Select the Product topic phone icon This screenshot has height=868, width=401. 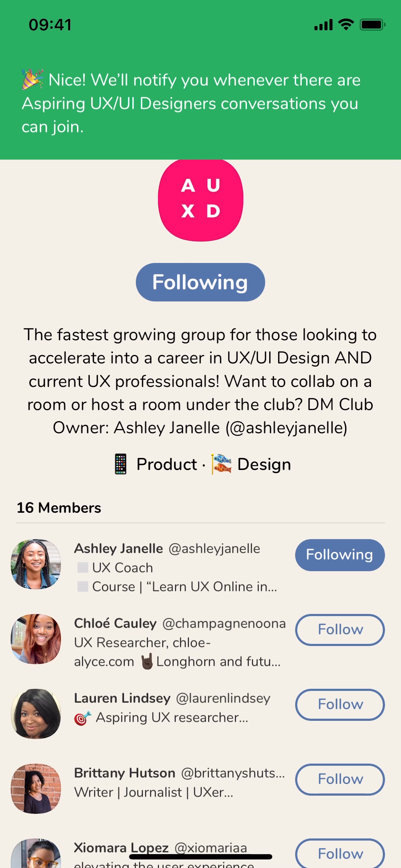(x=121, y=464)
